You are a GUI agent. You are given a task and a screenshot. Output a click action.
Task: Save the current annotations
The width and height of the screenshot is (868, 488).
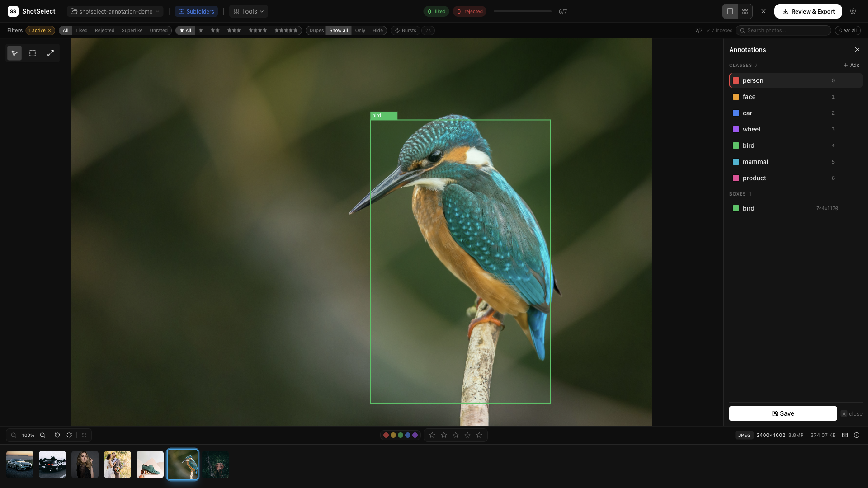tap(783, 413)
